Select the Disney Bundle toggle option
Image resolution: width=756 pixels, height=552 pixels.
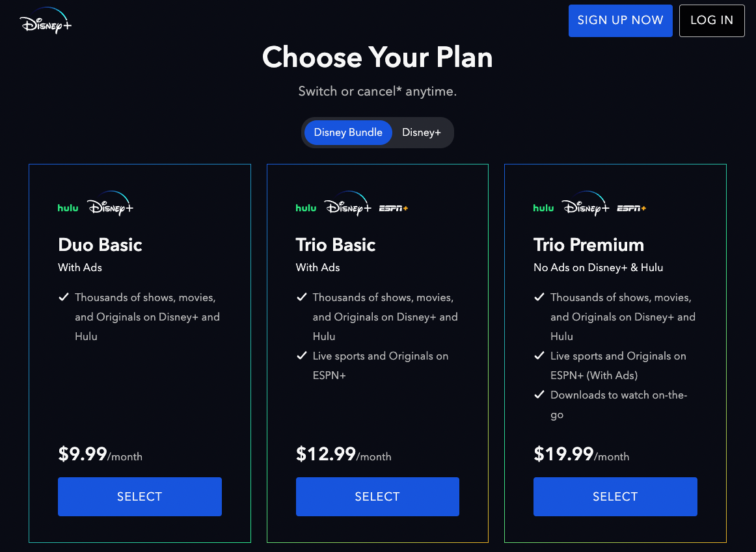[348, 132]
